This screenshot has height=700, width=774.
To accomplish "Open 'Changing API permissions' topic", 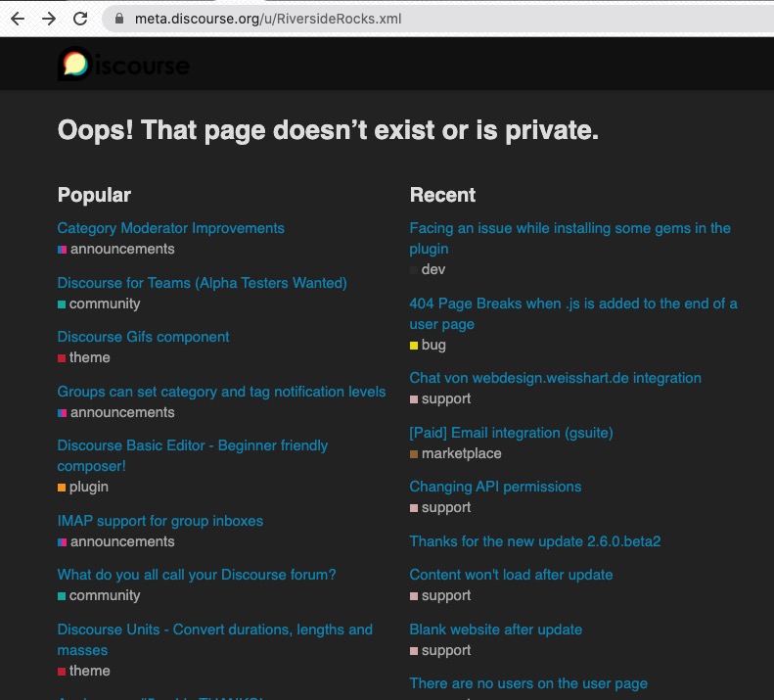I will tap(495, 488).
